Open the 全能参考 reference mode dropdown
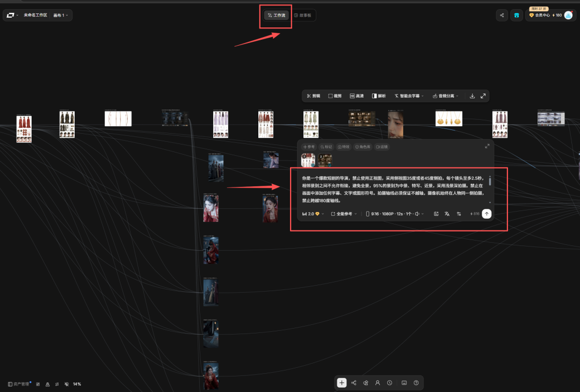This screenshot has width=580, height=392. (x=344, y=214)
